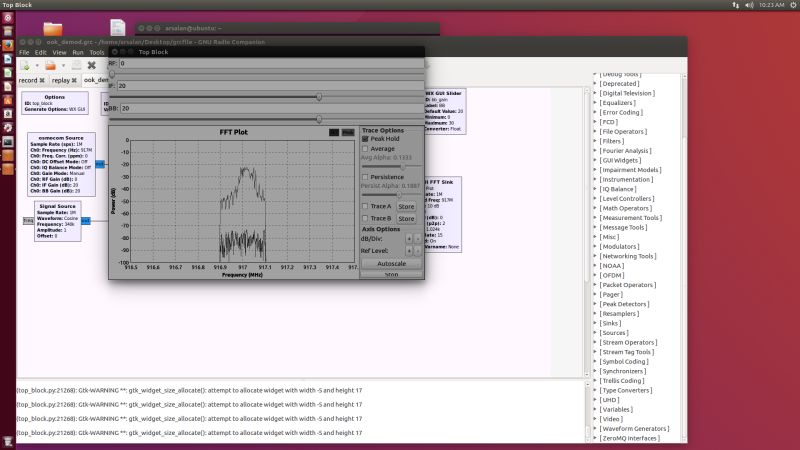This screenshot has height=450, width=800.
Task: Open the document file icon on desktop
Action: coord(117,28)
